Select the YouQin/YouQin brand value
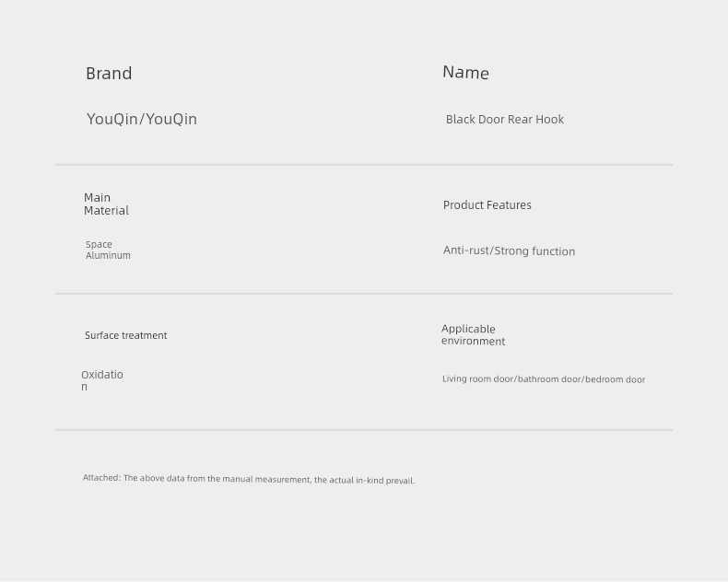The height and width of the screenshot is (582, 728). tap(142, 119)
